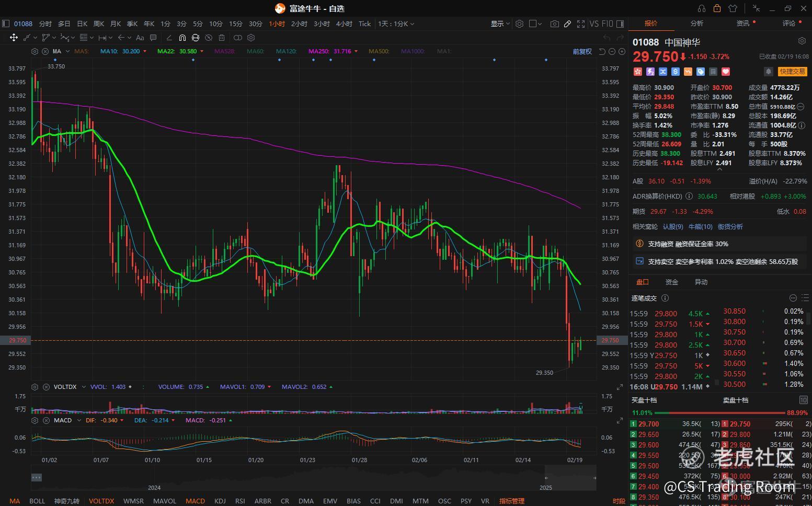
Task: Select the comment bubble note tool
Action: click(153, 38)
